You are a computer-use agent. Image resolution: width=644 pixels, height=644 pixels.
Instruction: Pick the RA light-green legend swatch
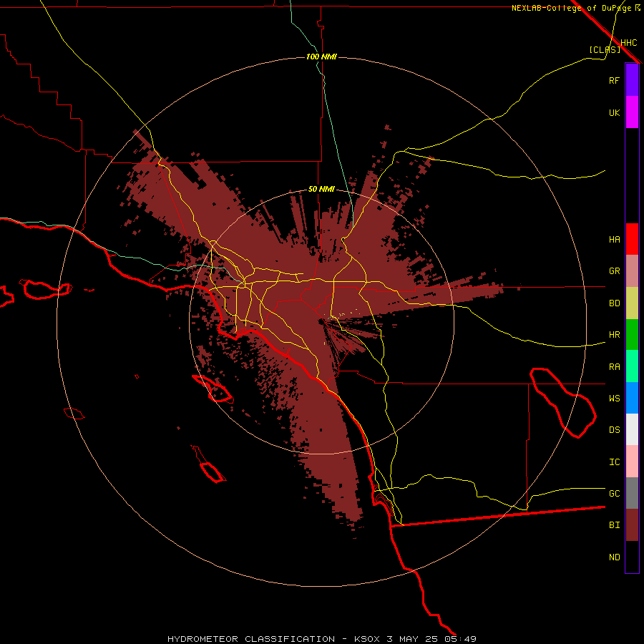click(x=632, y=366)
